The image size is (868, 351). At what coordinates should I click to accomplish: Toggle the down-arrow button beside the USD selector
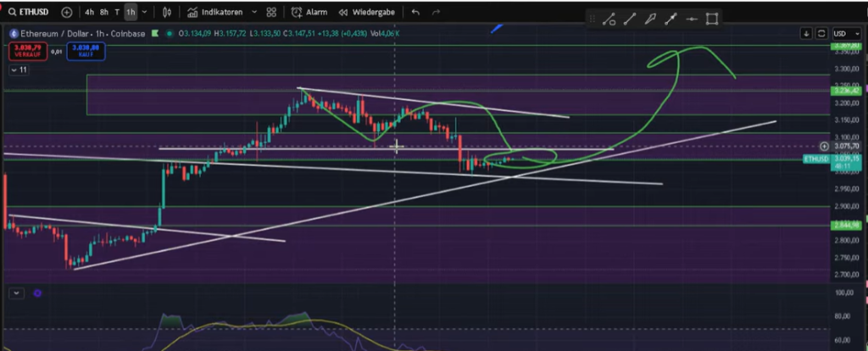coord(805,33)
